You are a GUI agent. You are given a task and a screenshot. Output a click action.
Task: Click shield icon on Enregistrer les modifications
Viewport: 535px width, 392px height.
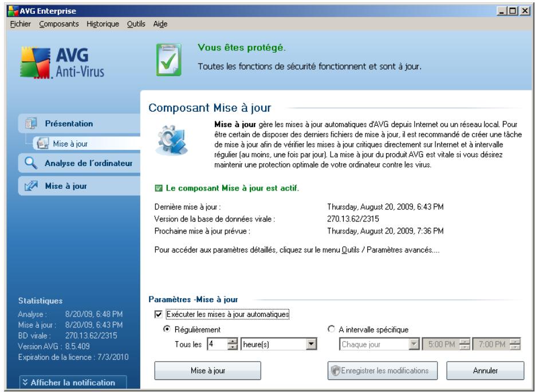point(336,370)
